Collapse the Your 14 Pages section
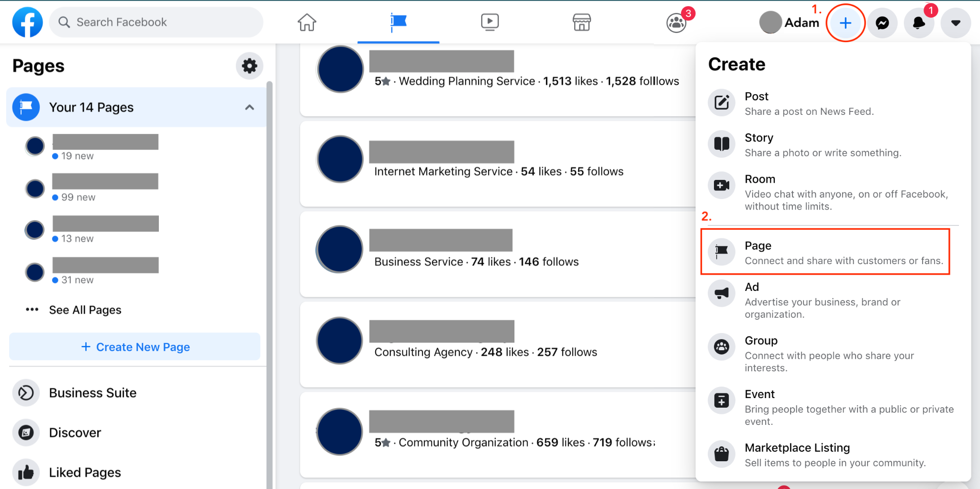The width and height of the screenshot is (980, 489). (x=249, y=107)
